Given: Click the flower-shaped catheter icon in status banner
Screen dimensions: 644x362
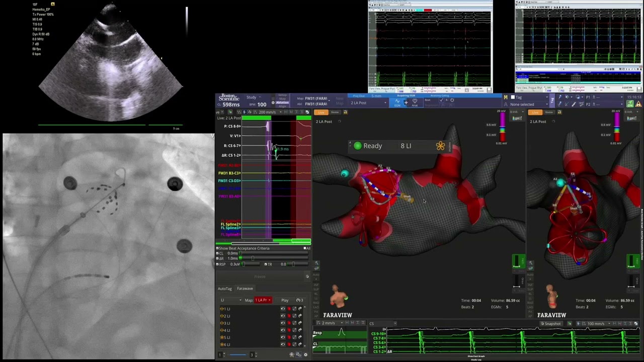Looking at the screenshot, I should tap(440, 146).
